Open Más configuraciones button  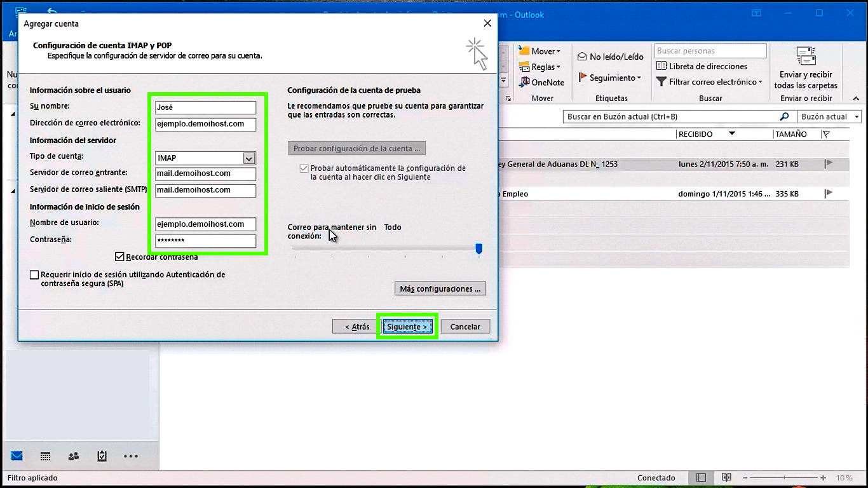[x=440, y=288]
